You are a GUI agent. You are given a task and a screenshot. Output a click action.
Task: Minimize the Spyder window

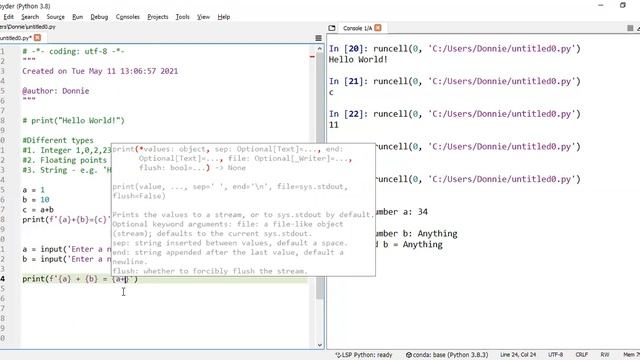click(x=601, y=5)
